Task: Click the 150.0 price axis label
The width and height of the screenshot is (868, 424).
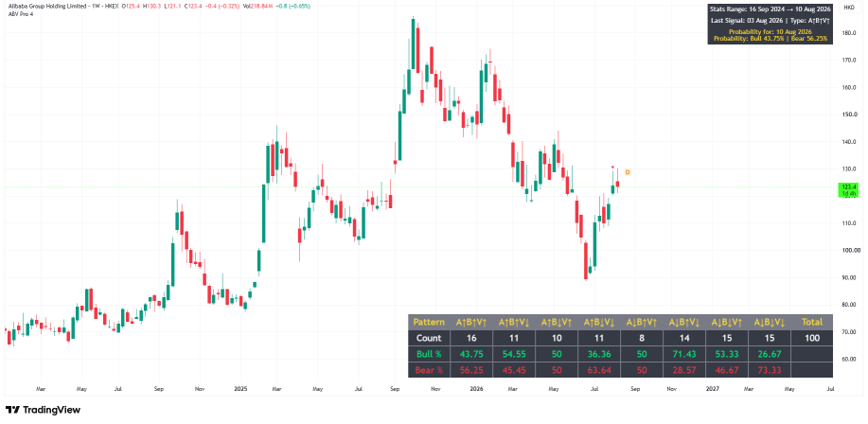Action: [850, 115]
